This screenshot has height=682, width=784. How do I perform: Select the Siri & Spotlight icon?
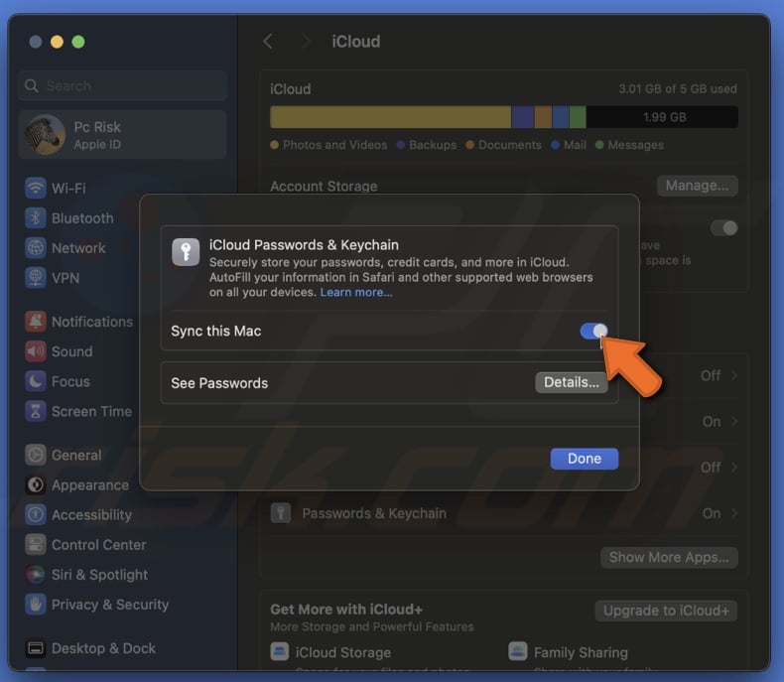pos(36,575)
